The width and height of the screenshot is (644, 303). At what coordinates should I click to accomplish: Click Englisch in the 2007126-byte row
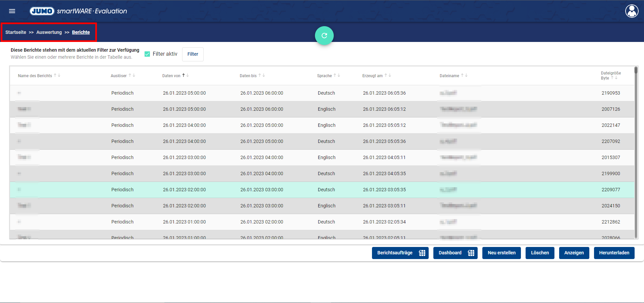point(327,109)
